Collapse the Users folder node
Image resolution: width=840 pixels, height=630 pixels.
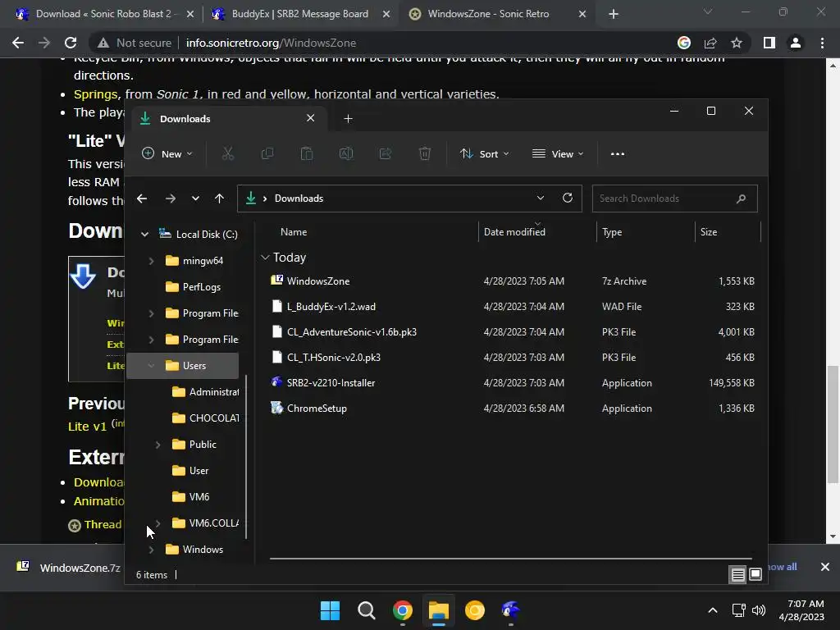pyautogui.click(x=151, y=366)
